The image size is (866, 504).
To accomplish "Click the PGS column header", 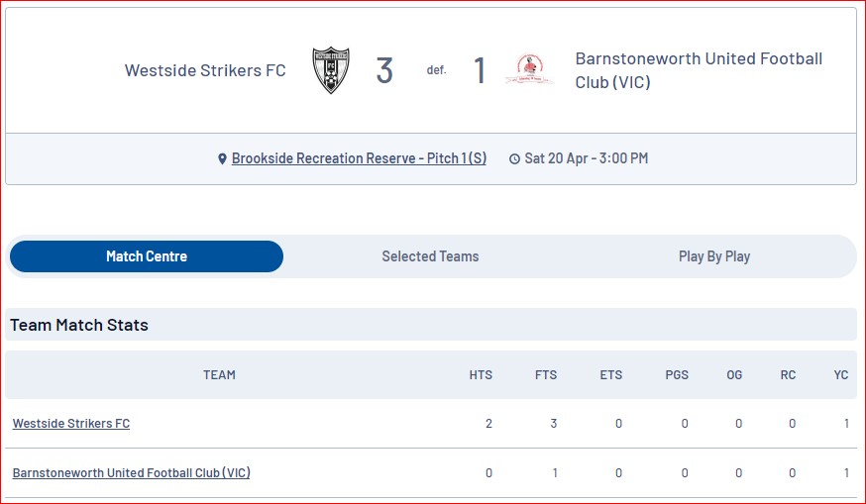I will coord(677,375).
